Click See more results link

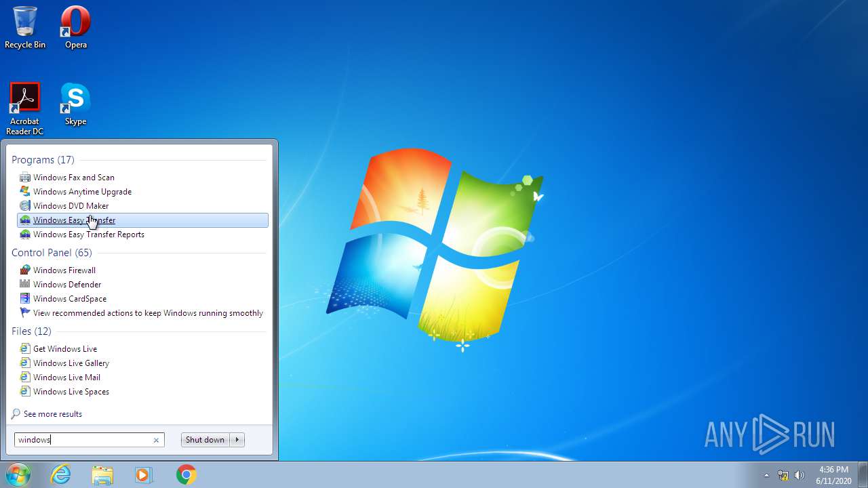52,414
